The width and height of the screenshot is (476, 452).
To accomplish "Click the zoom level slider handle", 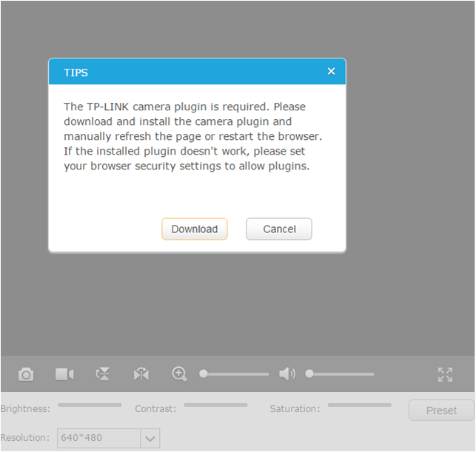I will 204,374.
